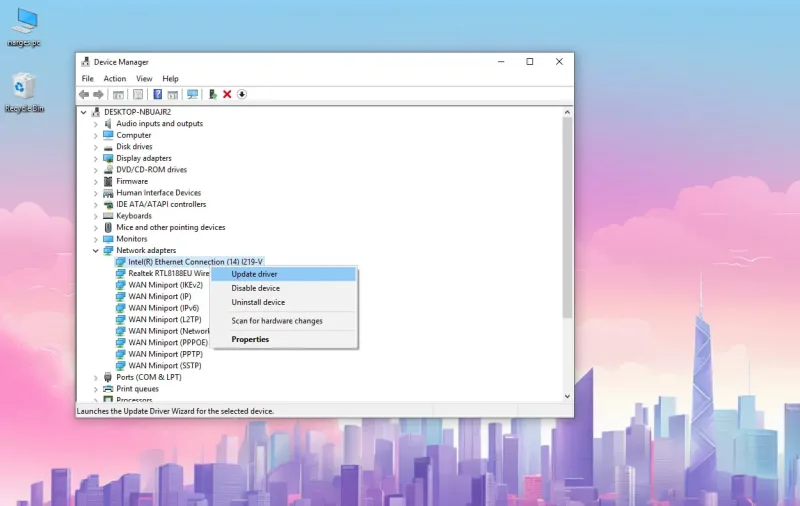Click the scan for hardware changes monitor icon

pyautogui.click(x=192, y=94)
